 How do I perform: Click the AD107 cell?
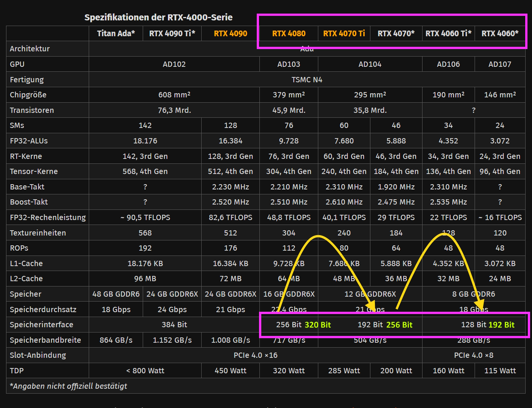pyautogui.click(x=500, y=64)
